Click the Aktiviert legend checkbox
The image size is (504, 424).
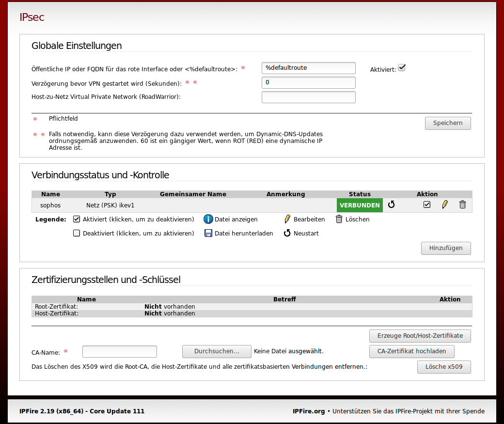[x=76, y=219]
